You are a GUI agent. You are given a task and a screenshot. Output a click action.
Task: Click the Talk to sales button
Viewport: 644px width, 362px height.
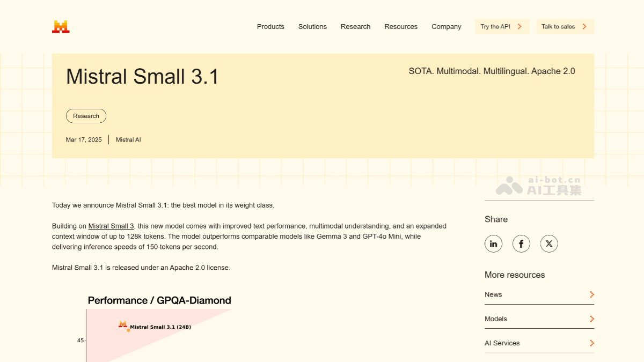[565, 26]
